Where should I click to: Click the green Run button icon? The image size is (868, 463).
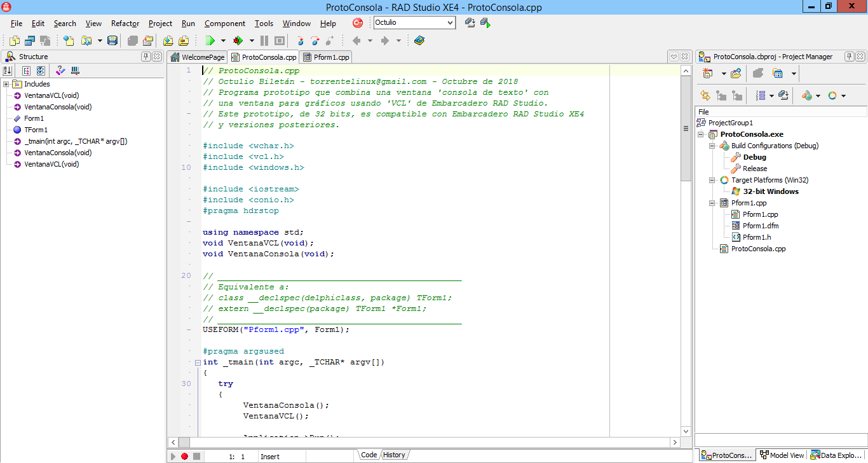(210, 41)
